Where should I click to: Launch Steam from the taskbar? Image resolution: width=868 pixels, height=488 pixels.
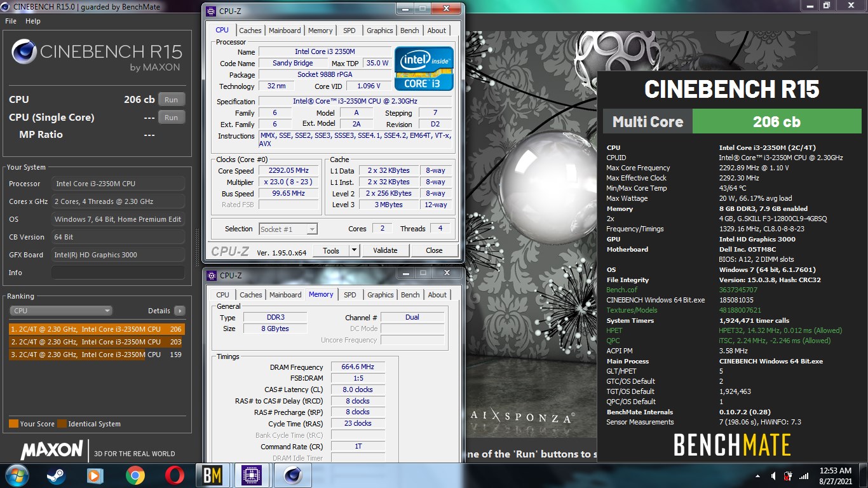56,475
